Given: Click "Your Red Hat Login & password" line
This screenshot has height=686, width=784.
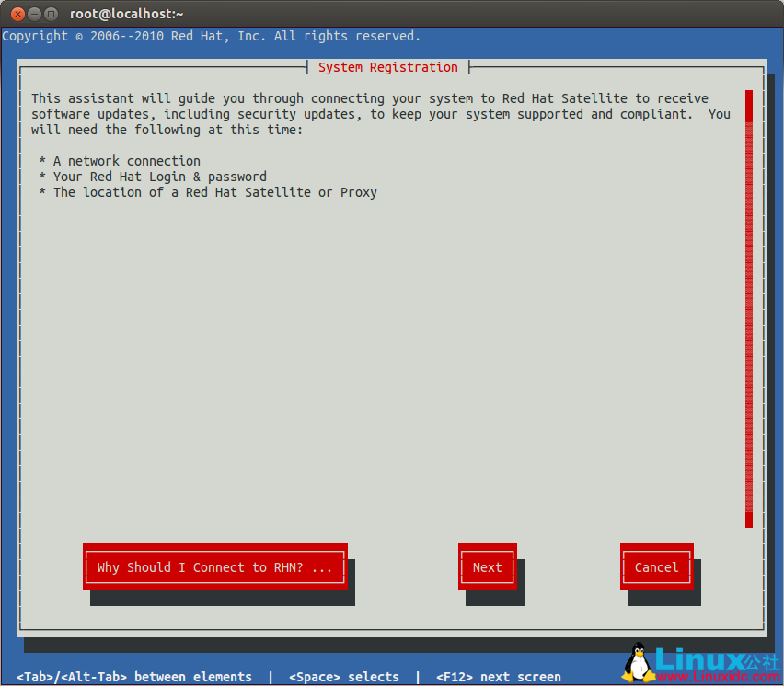Looking at the screenshot, I should pyautogui.click(x=153, y=177).
